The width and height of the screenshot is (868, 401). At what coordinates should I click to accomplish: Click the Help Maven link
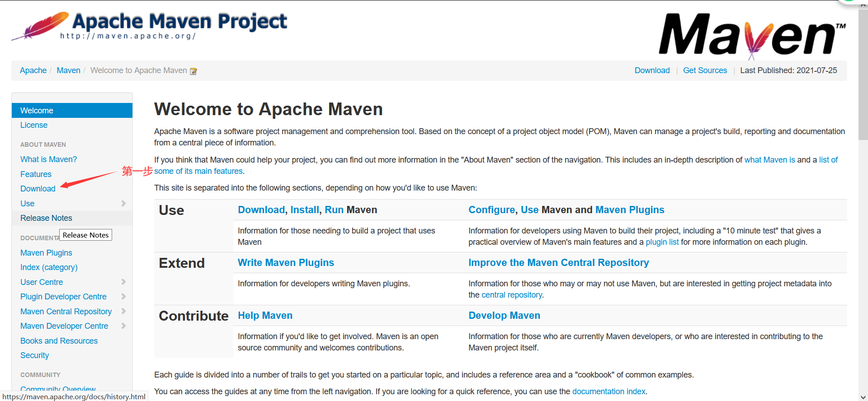click(265, 316)
